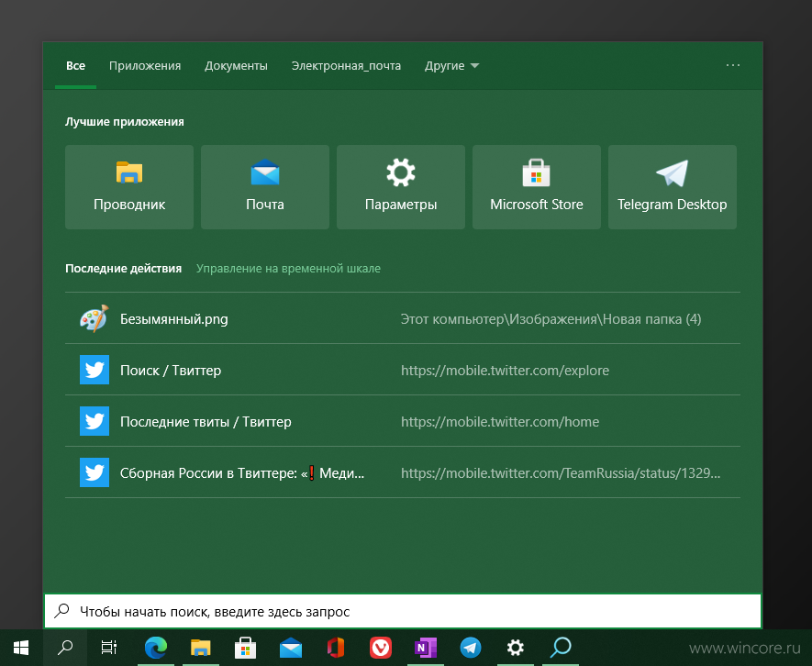812x666 pixels.
Task: Click the https://mobile.twitter.com/explore URL
Action: 505,370
